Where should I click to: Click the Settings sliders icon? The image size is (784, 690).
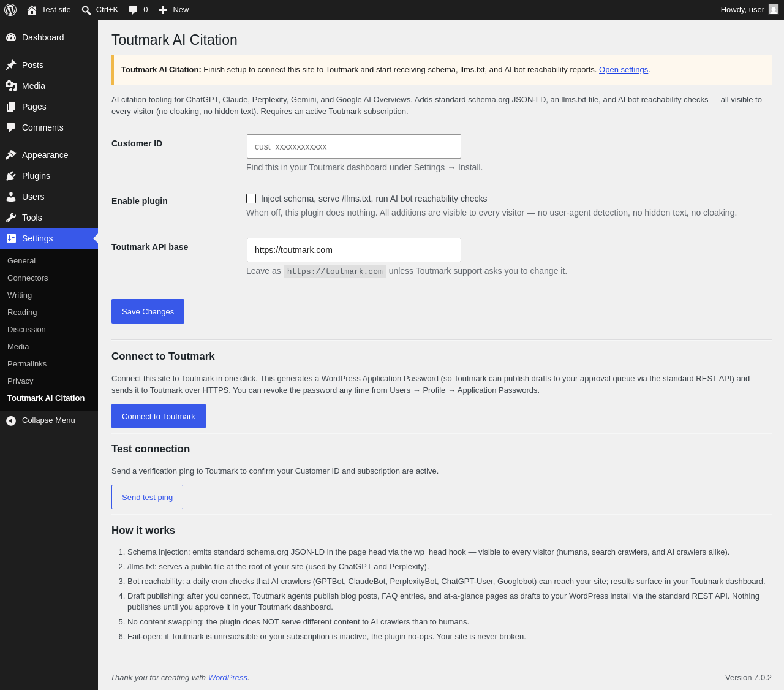(11, 238)
